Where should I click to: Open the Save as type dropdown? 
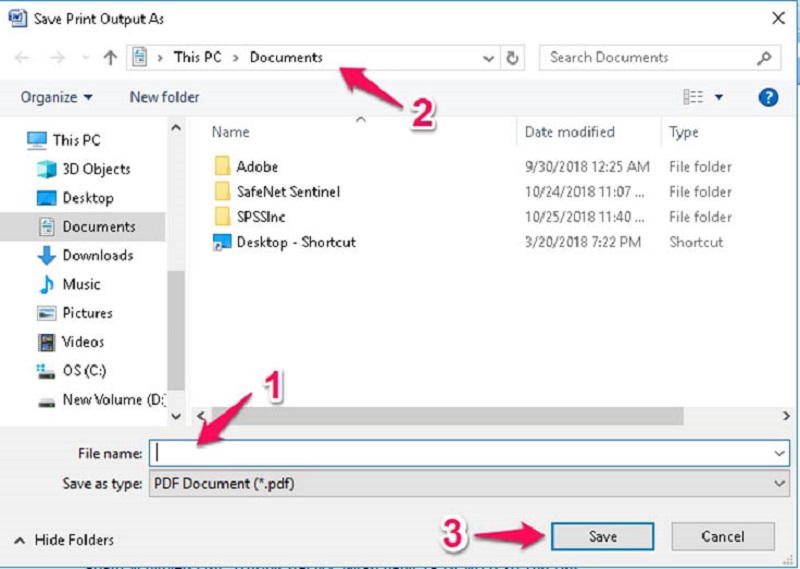coord(469,483)
